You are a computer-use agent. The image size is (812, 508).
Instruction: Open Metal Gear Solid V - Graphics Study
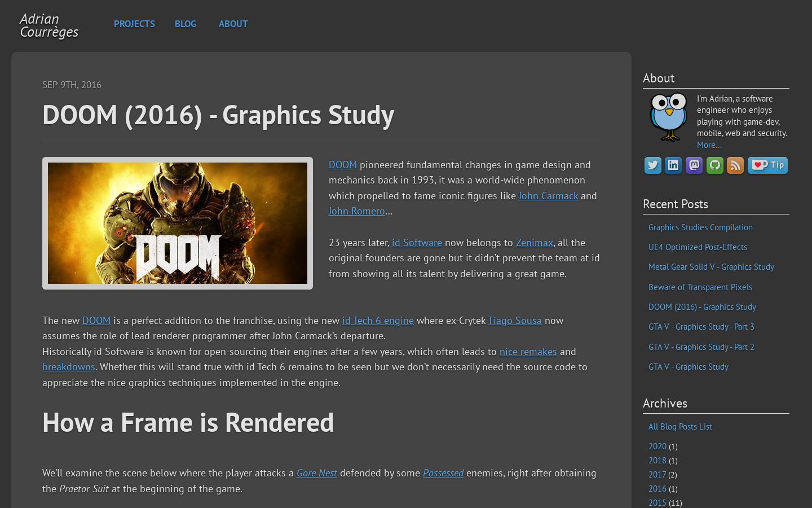click(x=711, y=267)
